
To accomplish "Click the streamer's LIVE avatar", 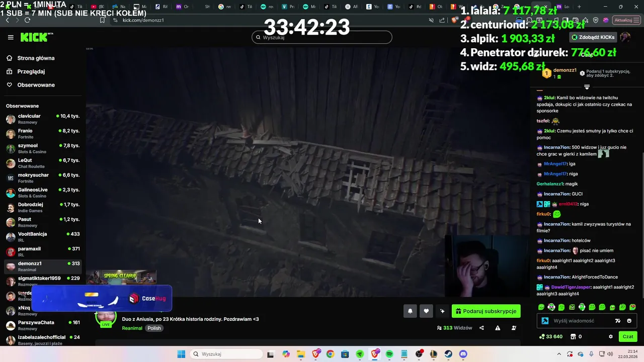I will pos(106,318).
